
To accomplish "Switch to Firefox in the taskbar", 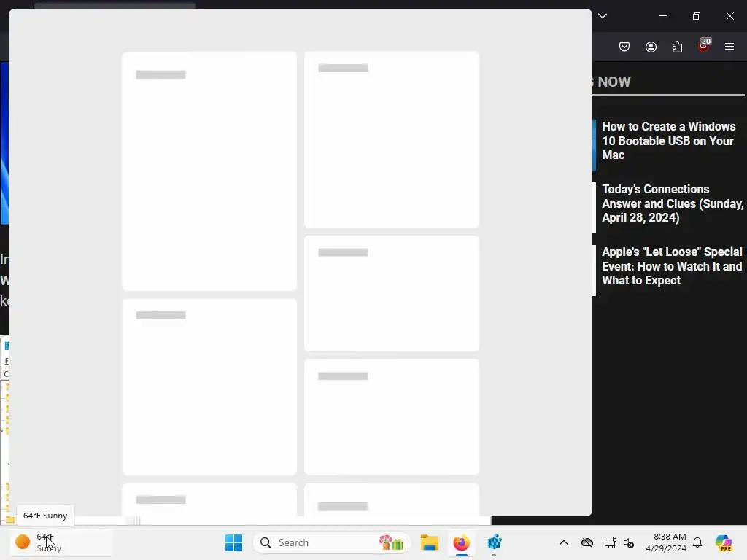I will (x=461, y=542).
